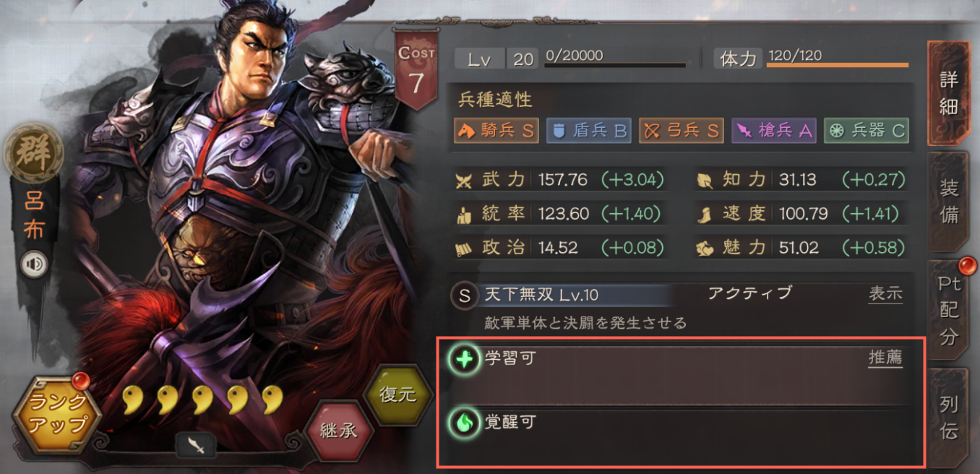Viewport: 980px width, 474px height.
Task: Tap the speaker voice icon below 呂布
Action: coord(33,264)
